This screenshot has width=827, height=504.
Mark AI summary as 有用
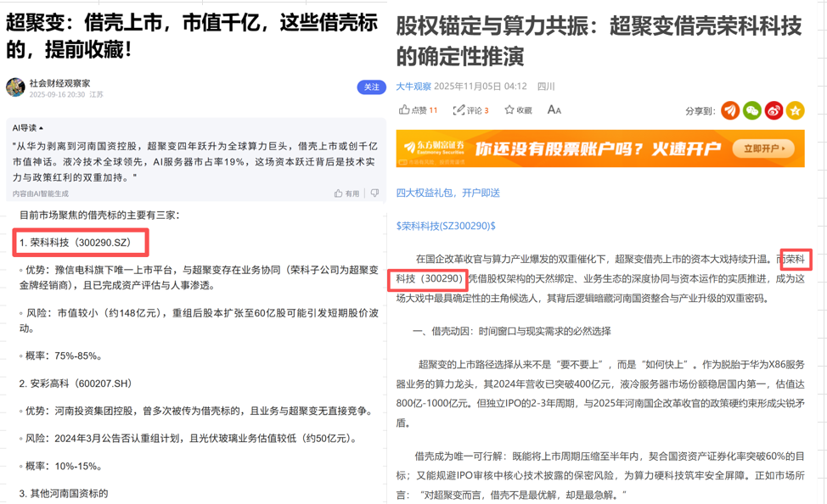(x=346, y=193)
